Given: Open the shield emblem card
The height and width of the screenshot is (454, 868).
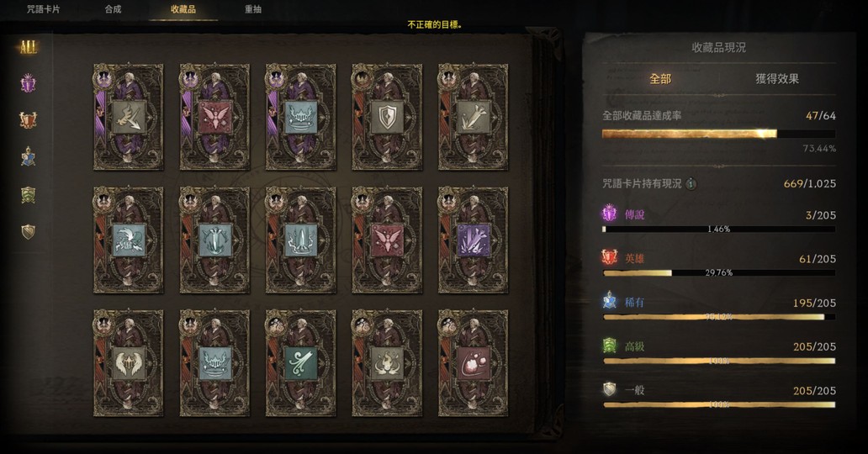Looking at the screenshot, I should [x=387, y=117].
